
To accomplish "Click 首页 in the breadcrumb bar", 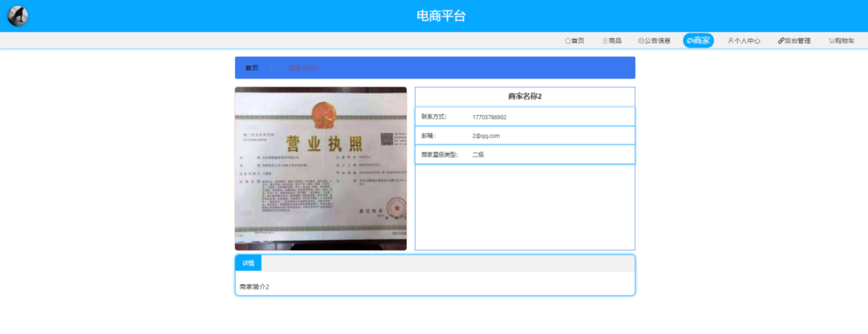I will pos(252,68).
